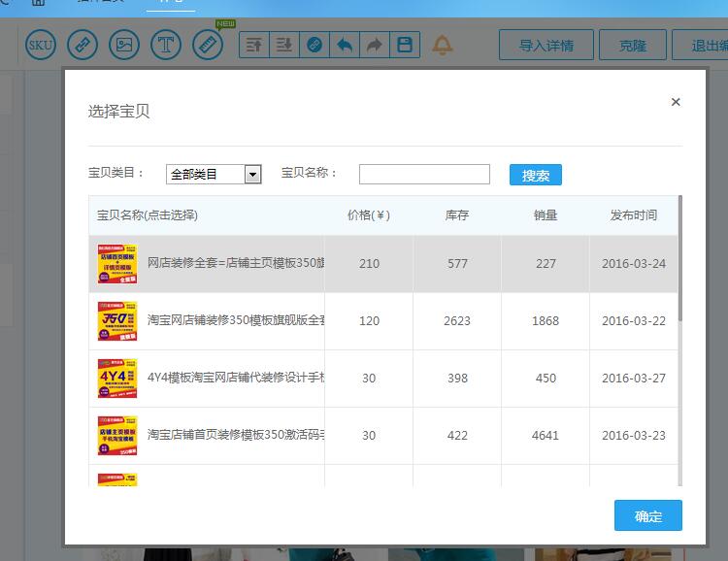Screen dimensions: 728x561
Task: Click thumbnail of 网店装修全套 item
Action: pos(117,264)
